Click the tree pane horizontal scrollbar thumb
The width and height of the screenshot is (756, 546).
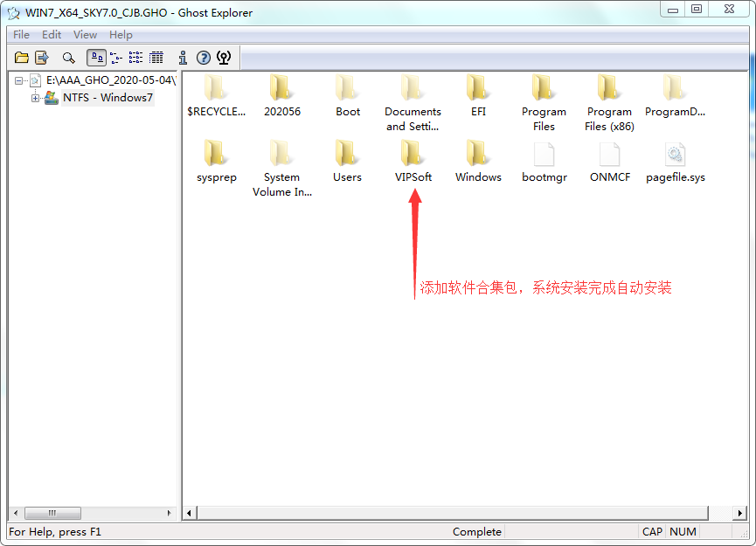pyautogui.click(x=52, y=513)
